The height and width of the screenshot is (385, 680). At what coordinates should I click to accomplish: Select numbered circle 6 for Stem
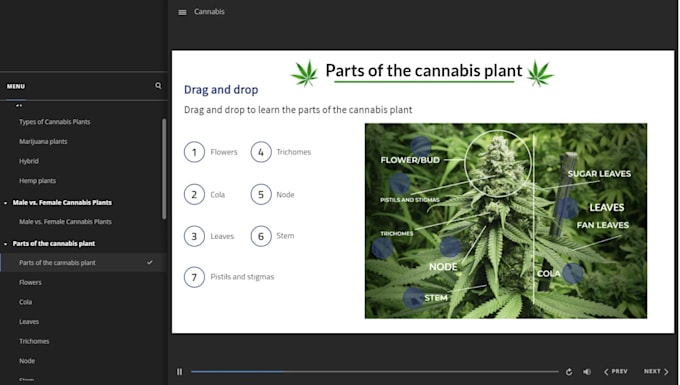tap(261, 236)
